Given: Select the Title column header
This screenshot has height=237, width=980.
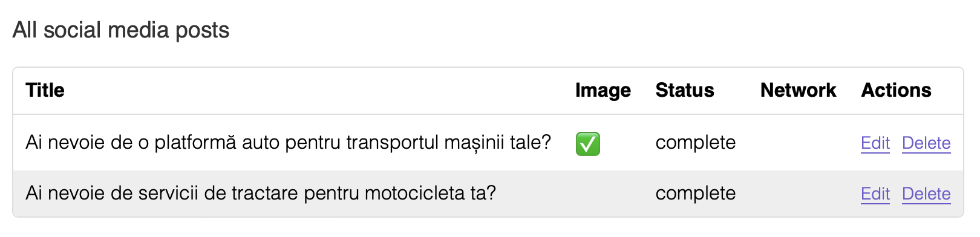Looking at the screenshot, I should (45, 90).
